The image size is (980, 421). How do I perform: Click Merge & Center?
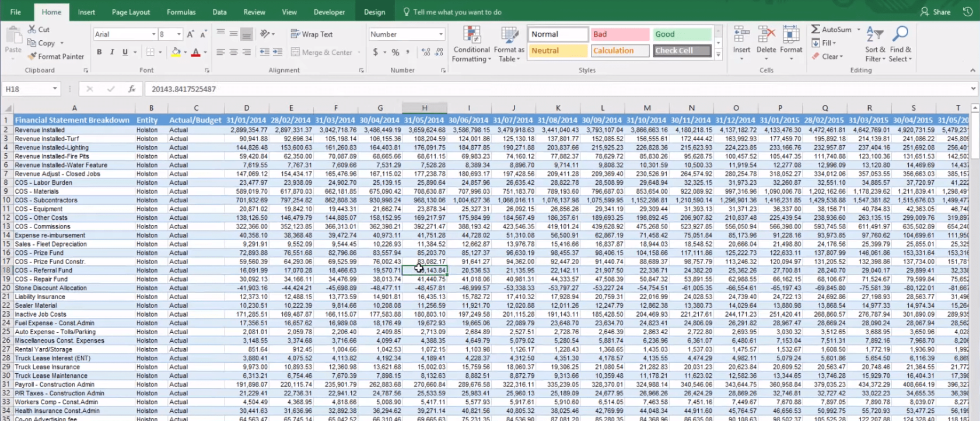click(321, 52)
